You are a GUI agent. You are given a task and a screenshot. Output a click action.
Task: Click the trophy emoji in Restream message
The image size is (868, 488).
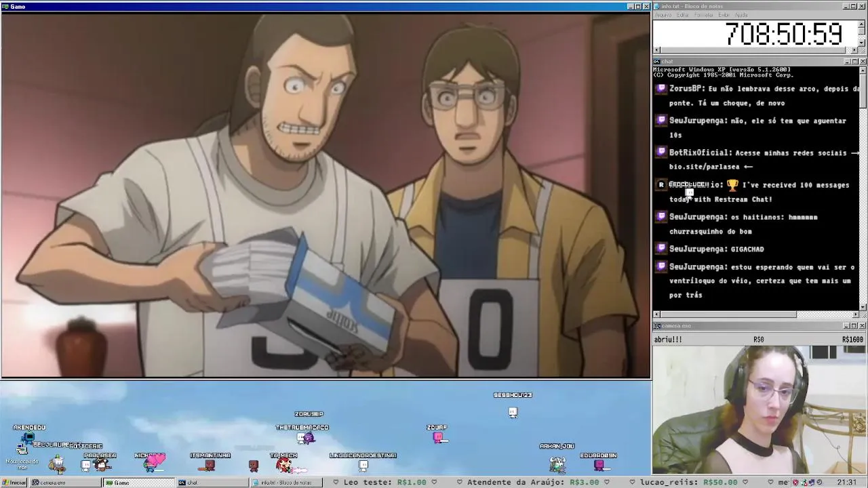(x=732, y=184)
